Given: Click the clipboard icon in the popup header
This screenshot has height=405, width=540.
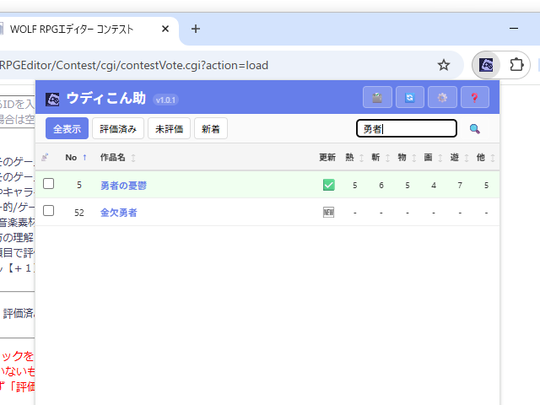Looking at the screenshot, I should click(x=377, y=97).
